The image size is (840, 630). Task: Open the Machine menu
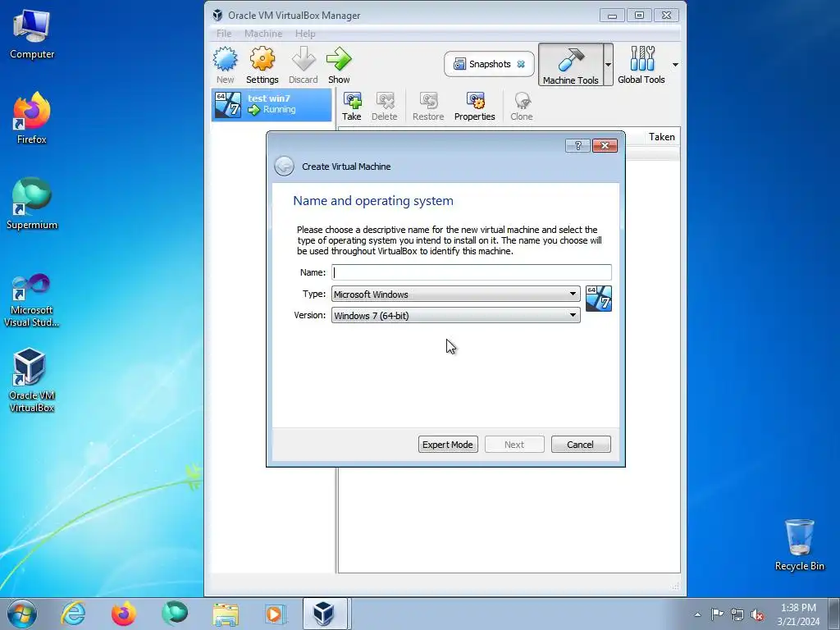tap(263, 33)
